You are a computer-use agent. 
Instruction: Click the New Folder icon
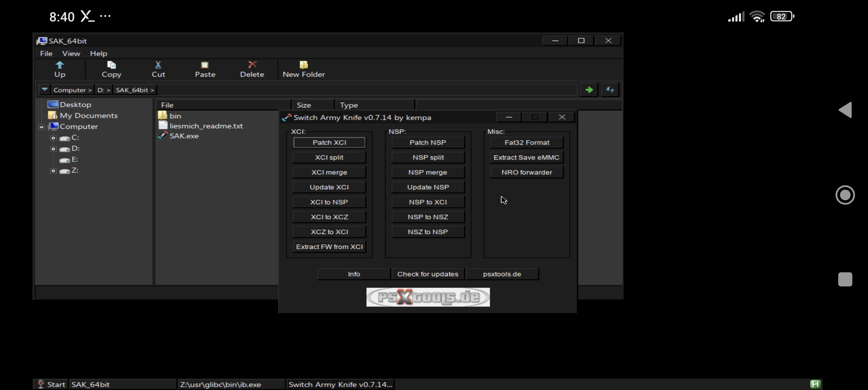tap(304, 65)
